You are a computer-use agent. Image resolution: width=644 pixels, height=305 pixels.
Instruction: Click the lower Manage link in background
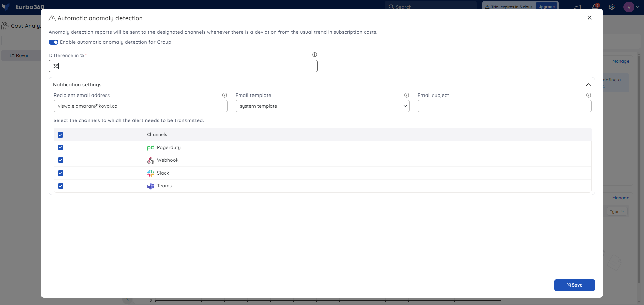click(620, 198)
